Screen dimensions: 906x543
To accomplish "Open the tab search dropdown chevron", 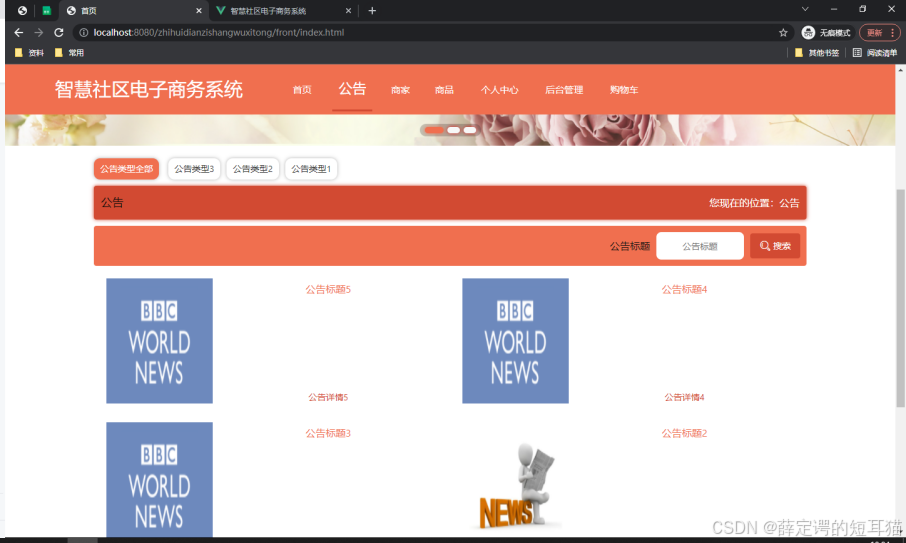I will tap(805, 9).
